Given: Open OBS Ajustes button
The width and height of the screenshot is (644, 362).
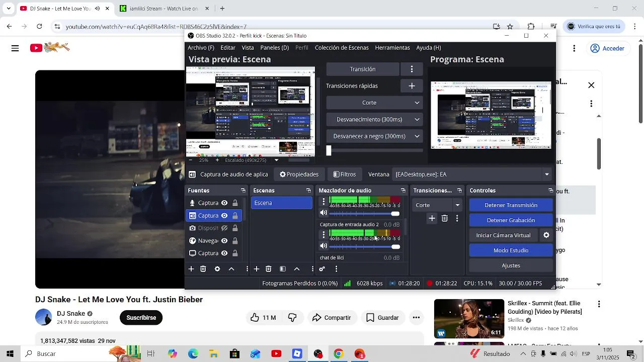Looking at the screenshot, I should (511, 265).
